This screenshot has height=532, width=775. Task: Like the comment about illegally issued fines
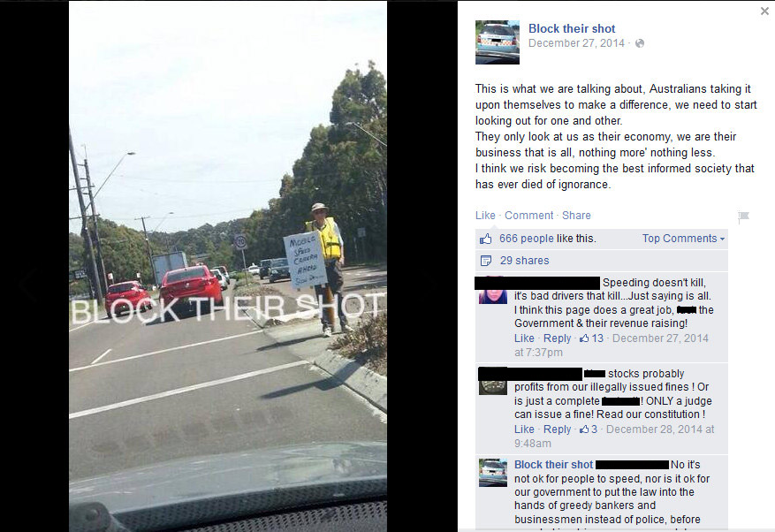(524, 429)
